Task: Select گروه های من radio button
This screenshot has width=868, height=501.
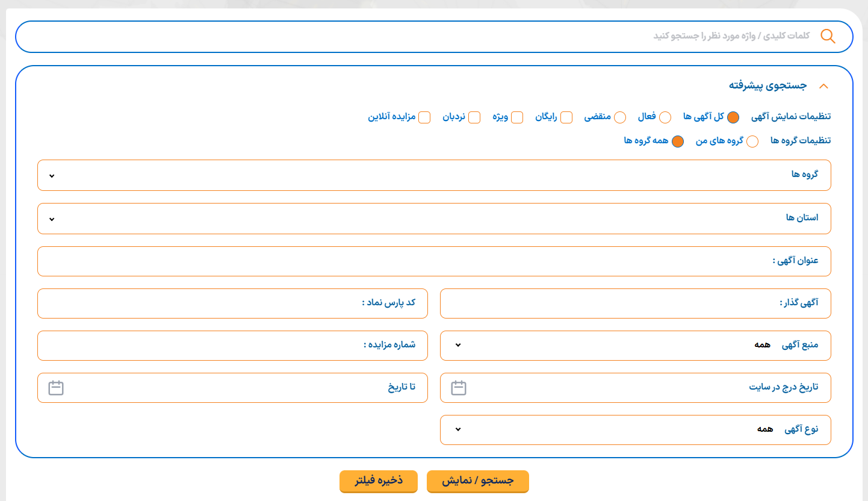Action: pos(752,142)
